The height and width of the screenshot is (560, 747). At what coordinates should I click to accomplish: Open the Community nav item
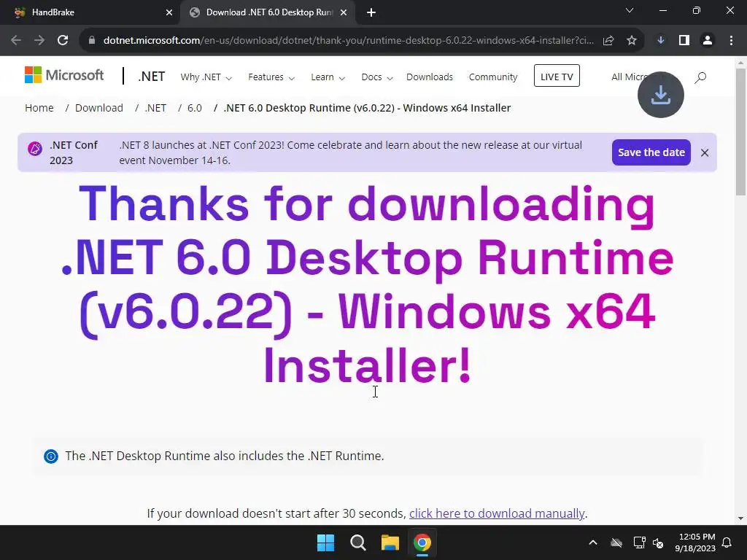493,77
